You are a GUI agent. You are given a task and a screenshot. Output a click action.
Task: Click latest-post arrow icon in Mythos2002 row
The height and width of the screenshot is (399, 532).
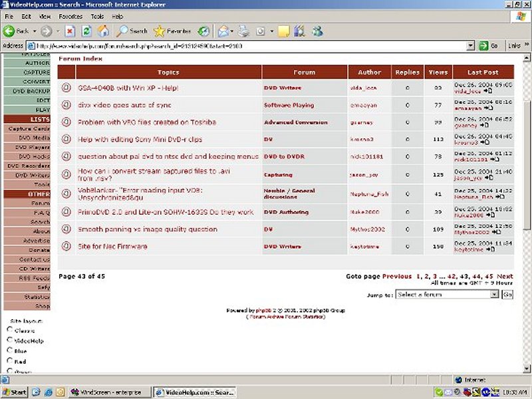[496, 232]
